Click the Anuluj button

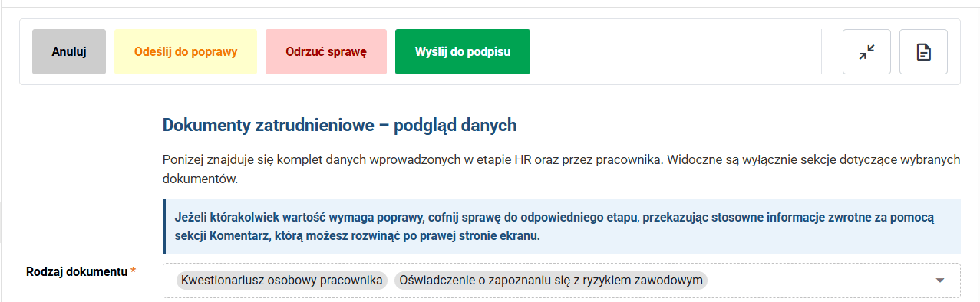pos(68,52)
